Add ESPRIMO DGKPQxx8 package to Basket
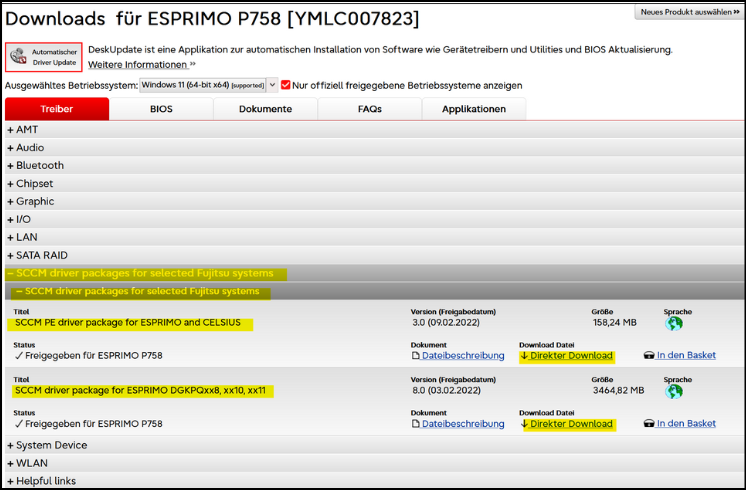Screen dimensions: 746x490 (680, 423)
